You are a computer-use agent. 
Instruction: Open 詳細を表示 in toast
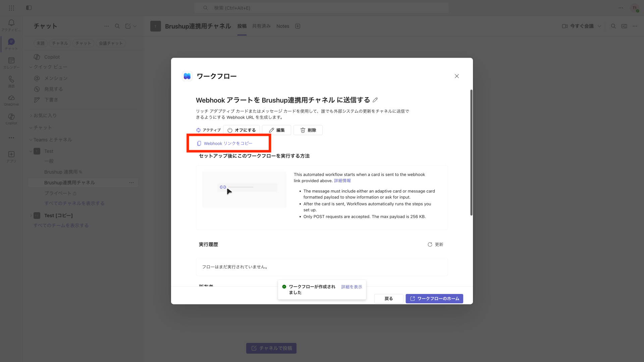pos(352,287)
